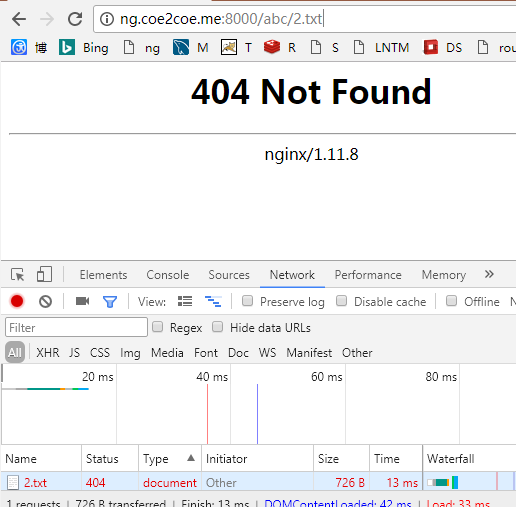Toggle the filter funnel icon
Screen dimensions: 516x507
[110, 302]
